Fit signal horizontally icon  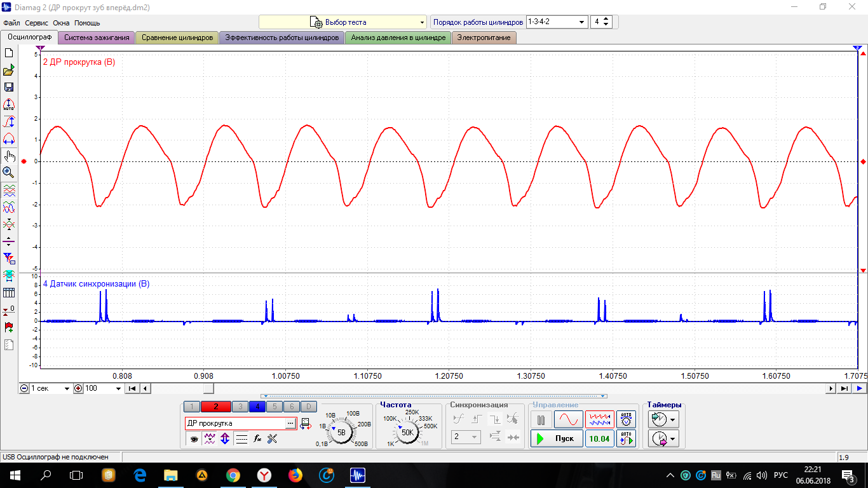(9, 139)
